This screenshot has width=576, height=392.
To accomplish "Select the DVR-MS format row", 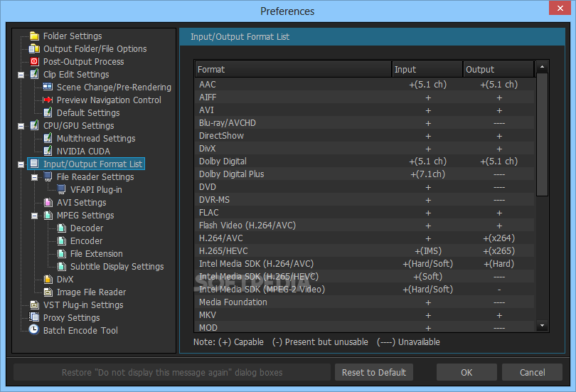I will click(x=365, y=200).
